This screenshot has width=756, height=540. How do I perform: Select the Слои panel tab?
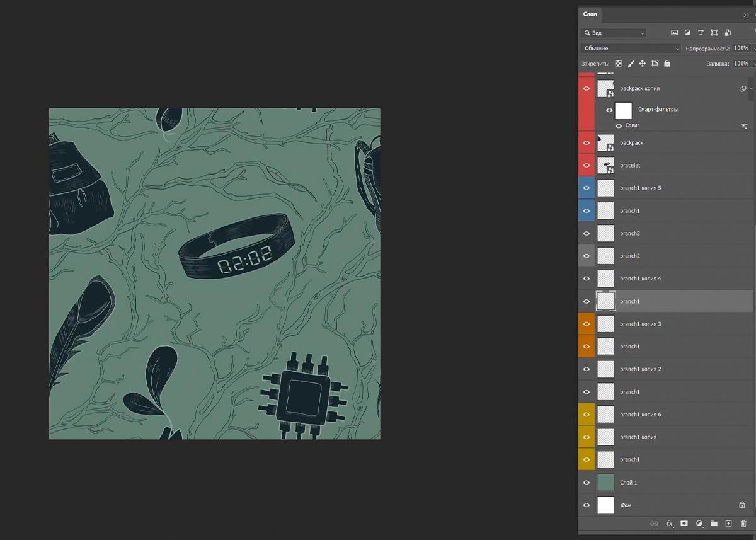coord(590,14)
